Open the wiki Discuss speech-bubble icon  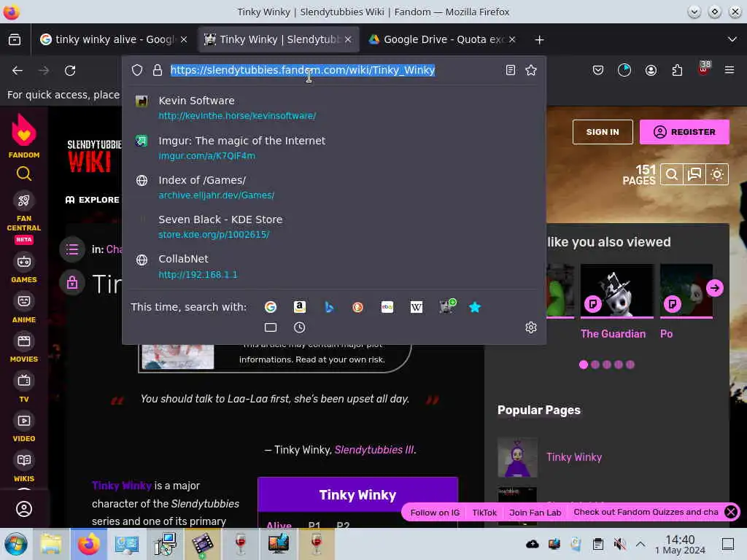(694, 174)
